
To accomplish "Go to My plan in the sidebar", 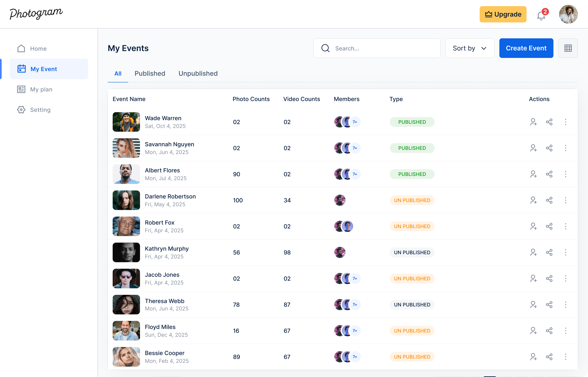I will click(41, 89).
